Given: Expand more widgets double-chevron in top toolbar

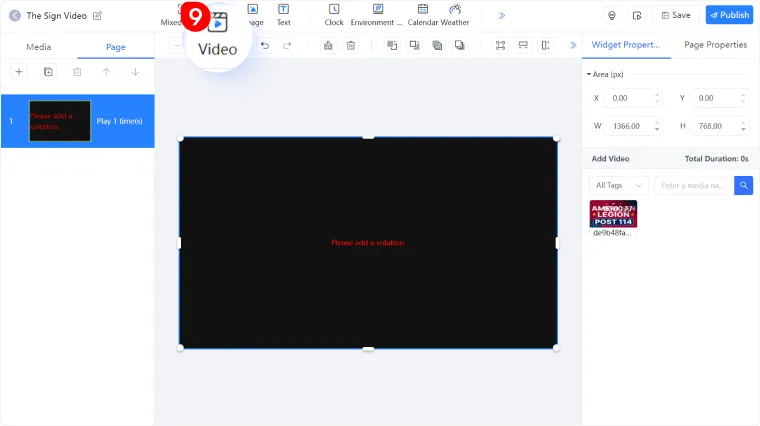Looking at the screenshot, I should point(501,16).
